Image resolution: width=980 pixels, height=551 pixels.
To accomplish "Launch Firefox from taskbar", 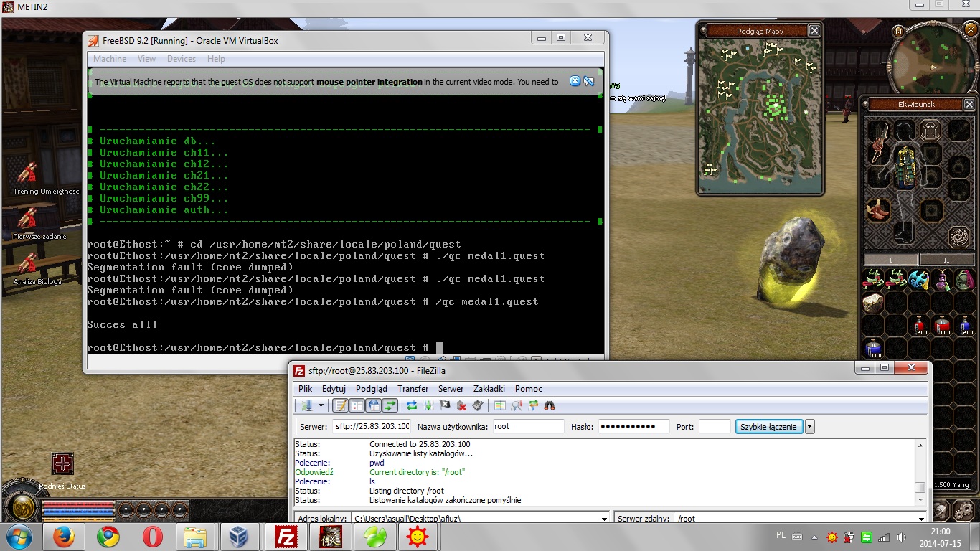I will tap(63, 537).
